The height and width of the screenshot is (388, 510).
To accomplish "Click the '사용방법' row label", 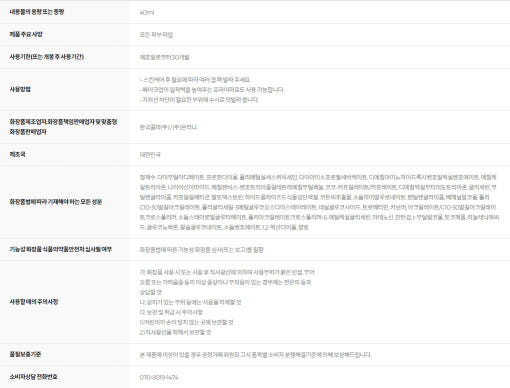I will click(20, 89).
